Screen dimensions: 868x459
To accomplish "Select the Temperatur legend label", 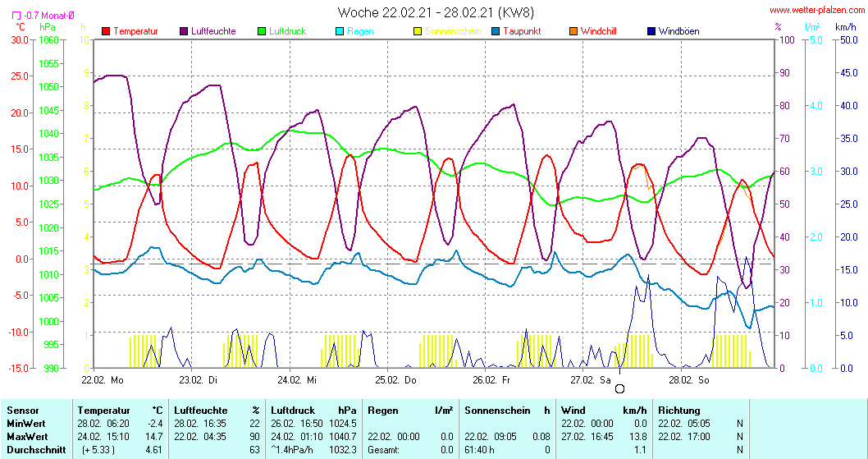I will 135,31.
